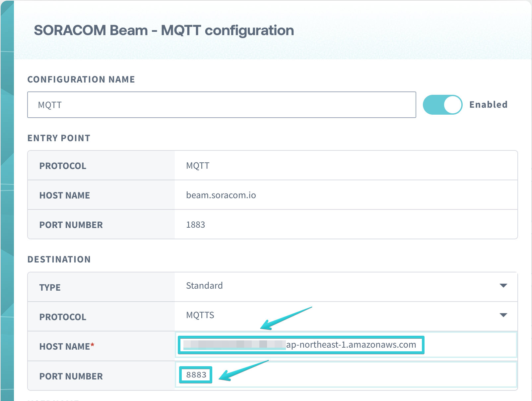Click the Destination PORT NUMBER label
The image size is (532, 401).
[71, 376]
